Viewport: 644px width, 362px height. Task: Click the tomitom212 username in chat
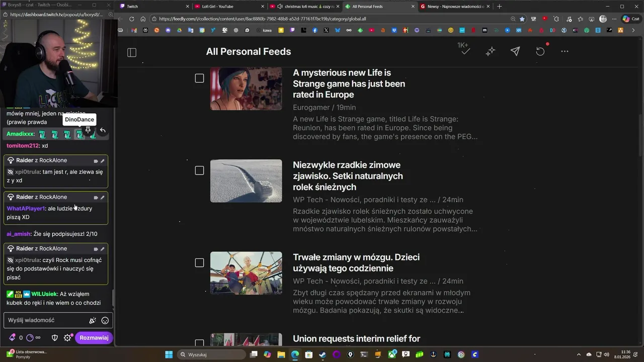click(x=23, y=146)
